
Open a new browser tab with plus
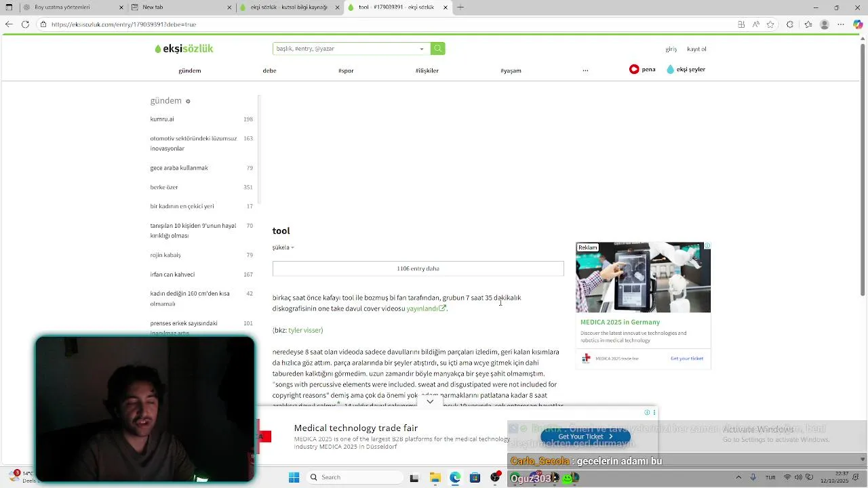coord(460,7)
